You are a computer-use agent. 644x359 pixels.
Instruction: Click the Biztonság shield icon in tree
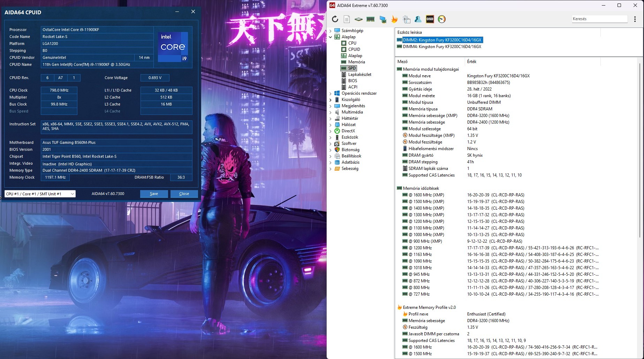[337, 150]
